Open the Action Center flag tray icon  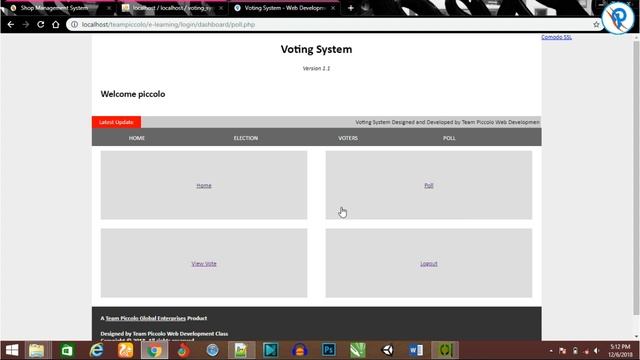click(563, 351)
